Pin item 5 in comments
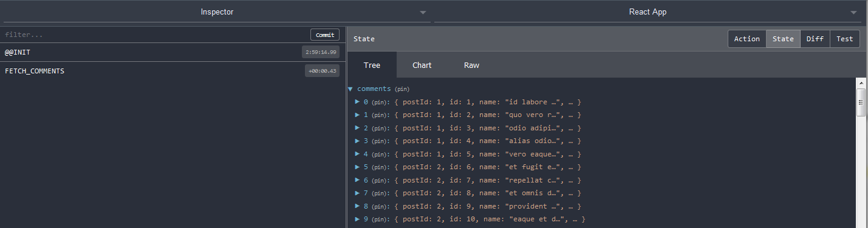868x228 pixels. point(379,167)
